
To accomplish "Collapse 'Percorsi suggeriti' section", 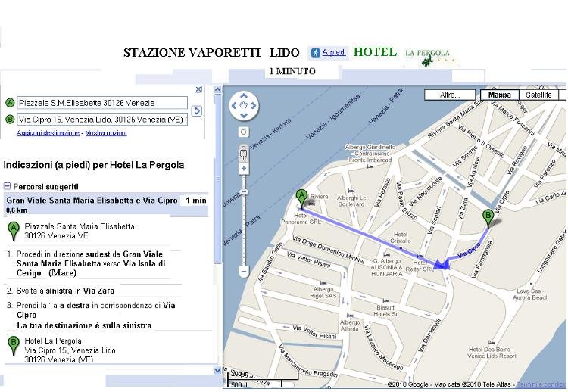I will (7, 186).
